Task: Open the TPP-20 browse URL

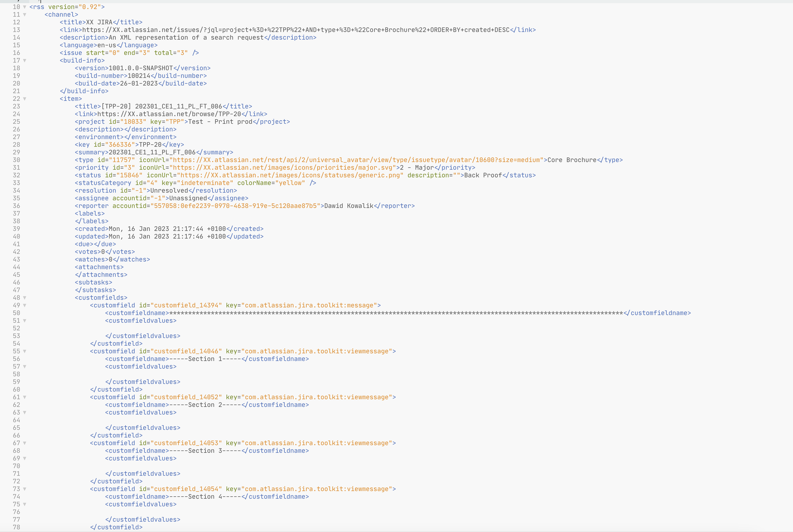Action: 170,114
